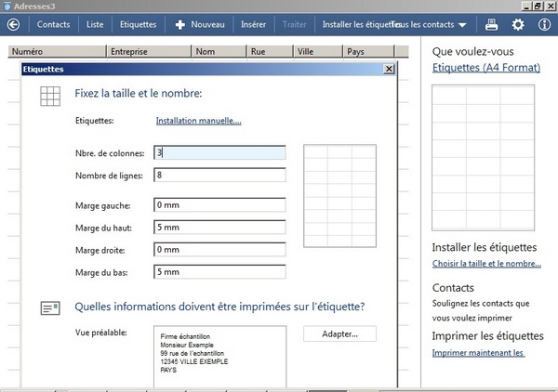Click the Vue préalable address preview box
The height and width of the screenshot is (392, 558).
(x=219, y=357)
